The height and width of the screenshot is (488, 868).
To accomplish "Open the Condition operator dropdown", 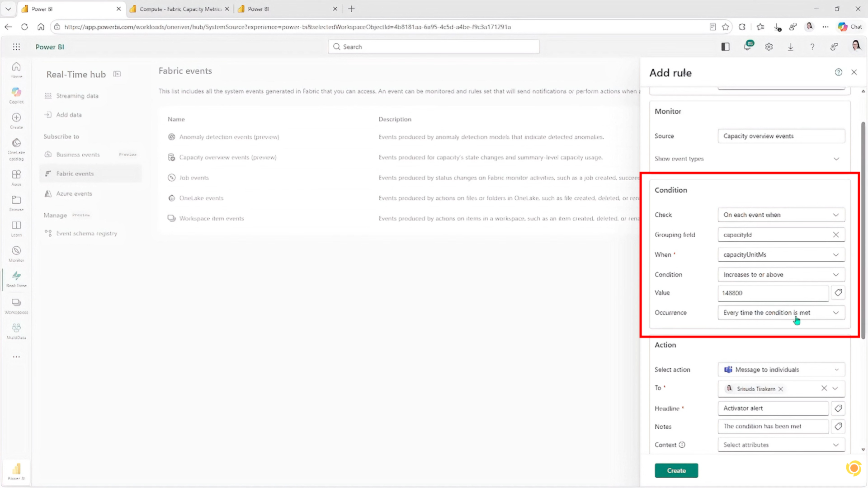I will (781, 275).
